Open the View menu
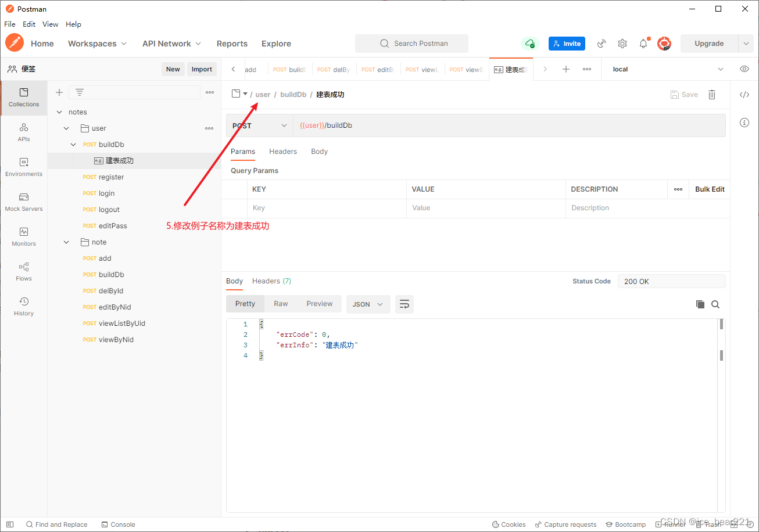Viewport: 759px width, 532px height. coord(51,24)
